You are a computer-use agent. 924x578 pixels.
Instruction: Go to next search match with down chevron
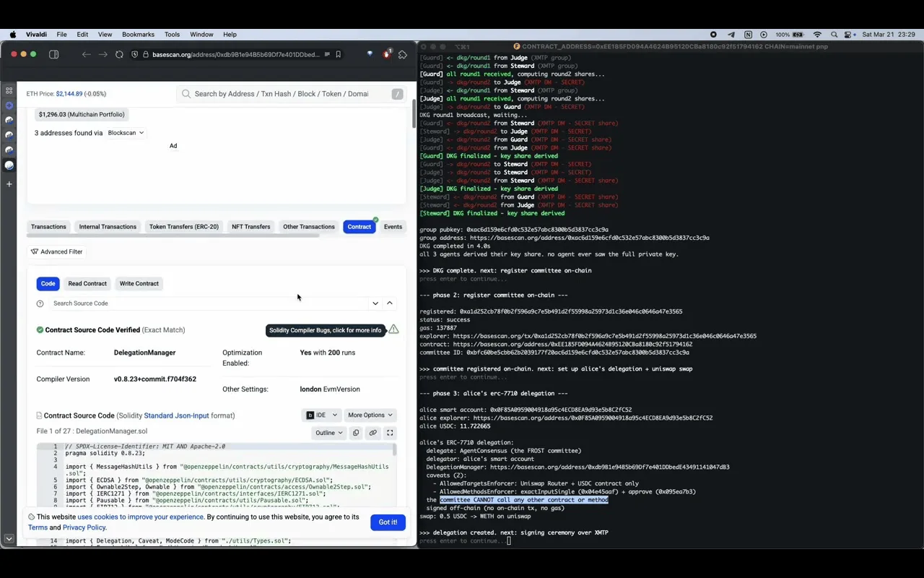click(375, 303)
